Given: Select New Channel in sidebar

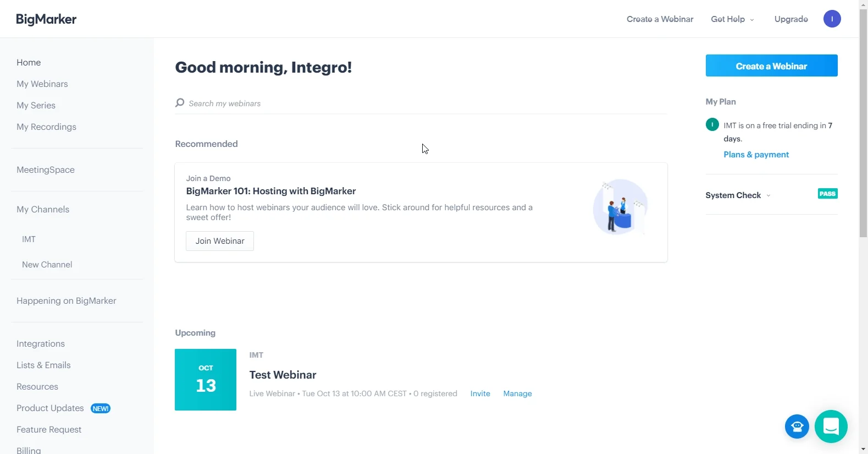Looking at the screenshot, I should [47, 265].
